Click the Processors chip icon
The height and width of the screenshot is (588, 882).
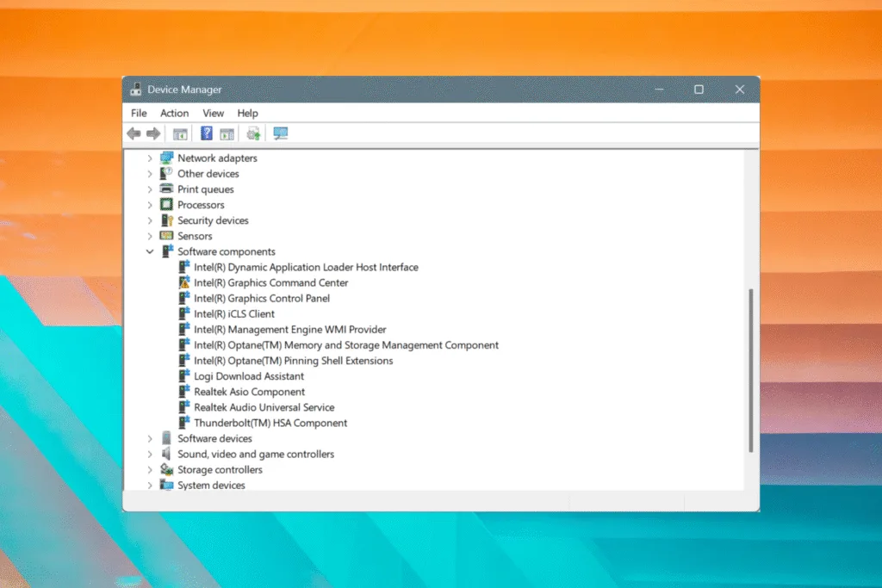pos(166,205)
